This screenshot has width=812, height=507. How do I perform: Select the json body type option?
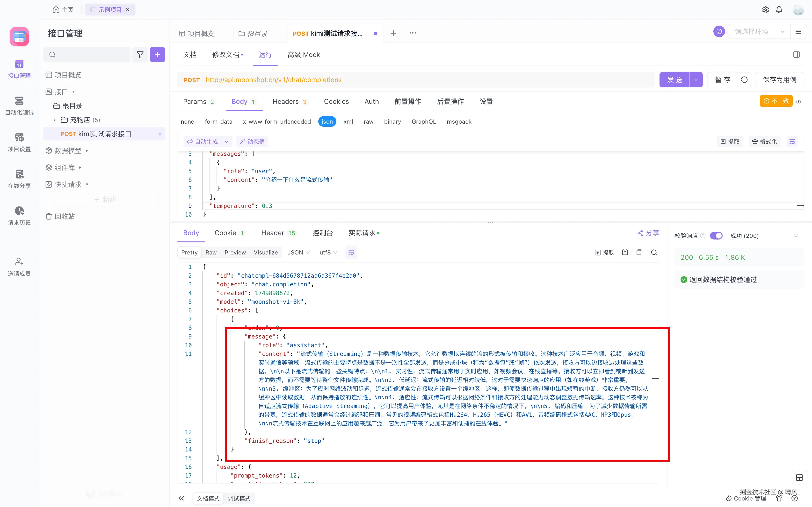(327, 122)
